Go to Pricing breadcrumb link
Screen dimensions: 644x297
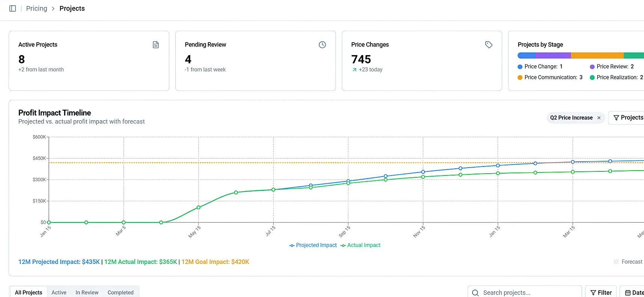pyautogui.click(x=37, y=8)
